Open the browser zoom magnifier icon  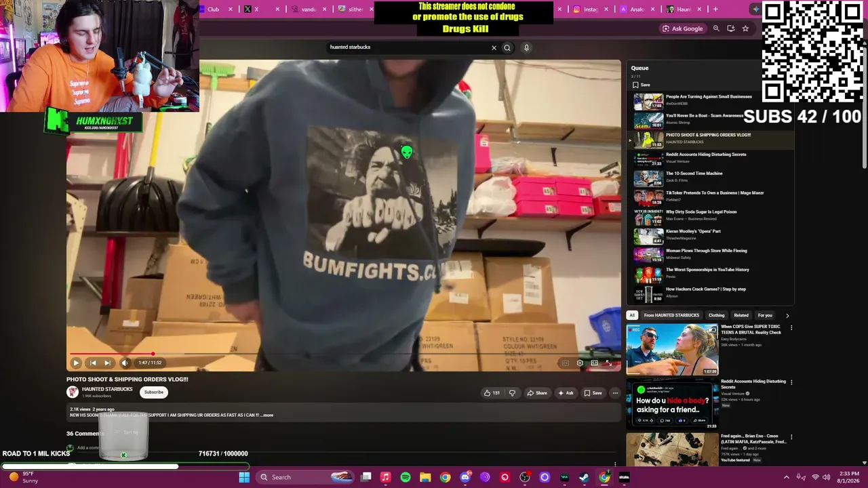point(716,28)
